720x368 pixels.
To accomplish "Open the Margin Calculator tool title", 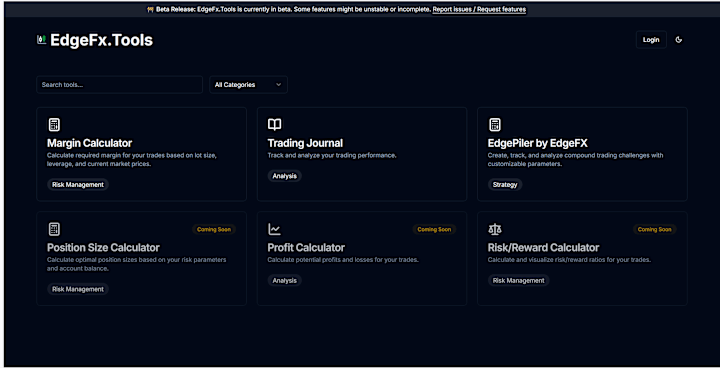I will pyautogui.click(x=90, y=143).
